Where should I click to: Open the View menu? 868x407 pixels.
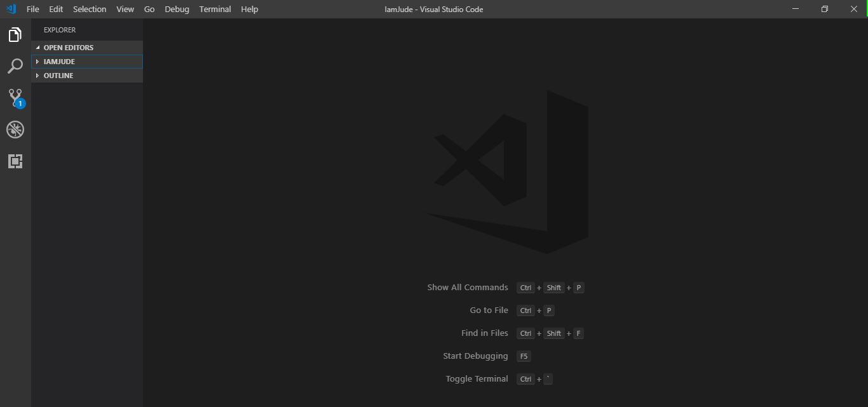[x=125, y=9]
